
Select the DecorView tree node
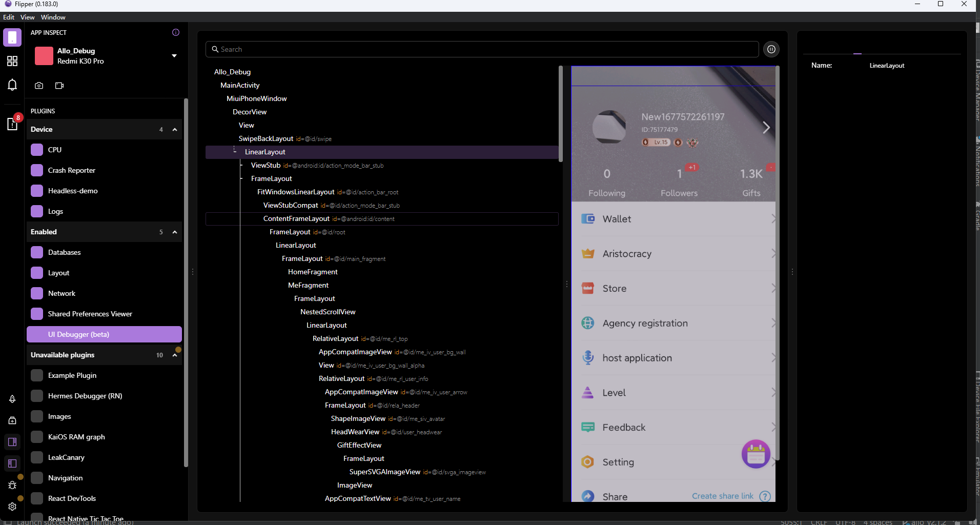250,112
